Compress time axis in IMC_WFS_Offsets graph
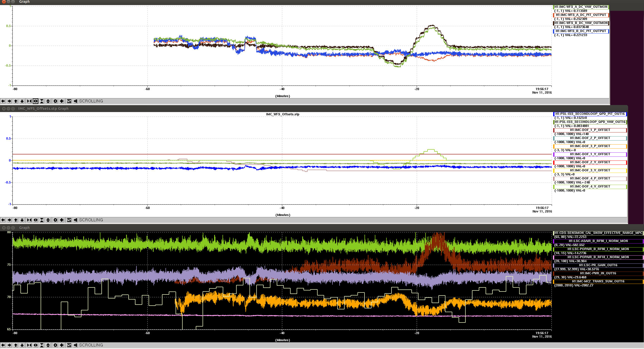Viewport: 644px width, 349px height. [29, 220]
